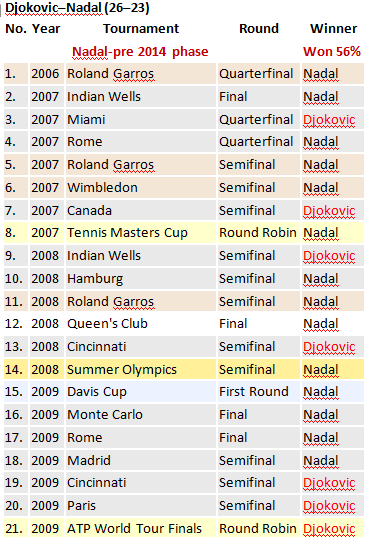Image resolution: width=382 pixels, height=537 pixels.
Task: Select the Round column header
Action: pos(259,29)
